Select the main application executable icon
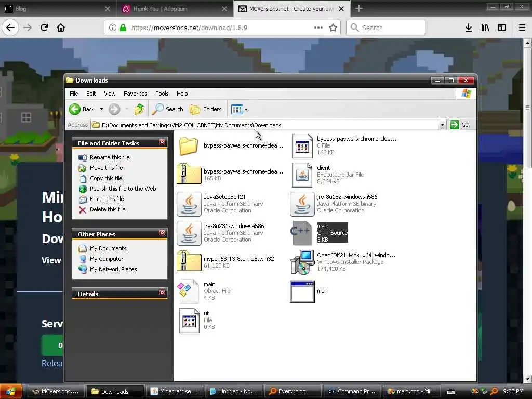The height and width of the screenshot is (399, 532). (302, 291)
